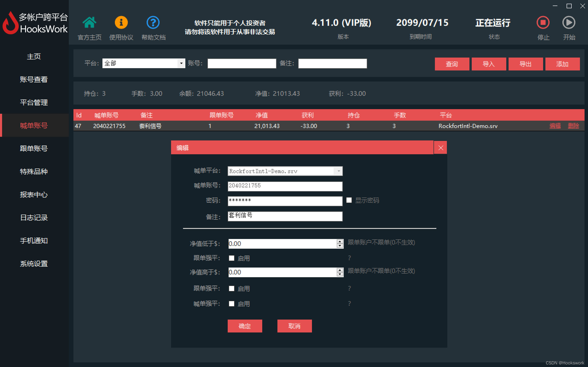The width and height of the screenshot is (588, 367).
Task: Click the 编辑 link on row 47
Action: point(555,126)
